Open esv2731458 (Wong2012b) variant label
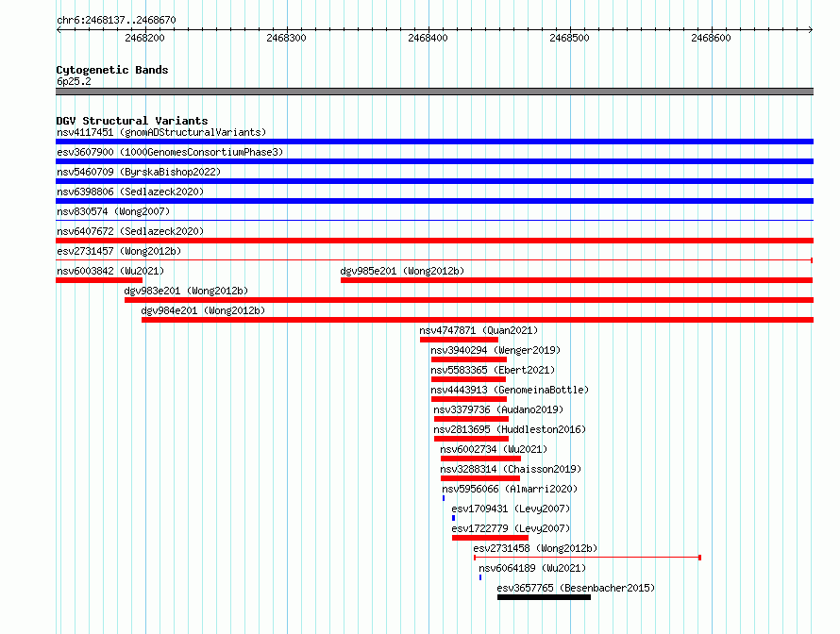840x634 pixels. 535,548
